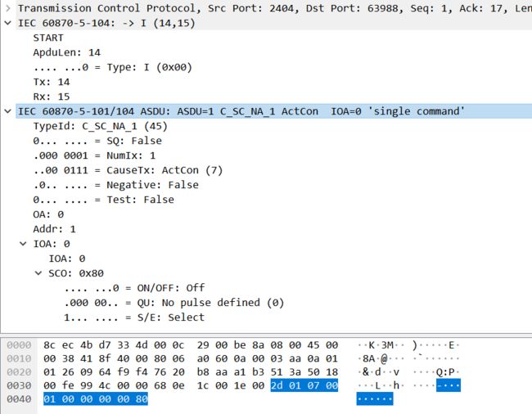Select the CauseTx: ActCon (7) row
The width and height of the screenshot is (532, 414).
(x=128, y=170)
